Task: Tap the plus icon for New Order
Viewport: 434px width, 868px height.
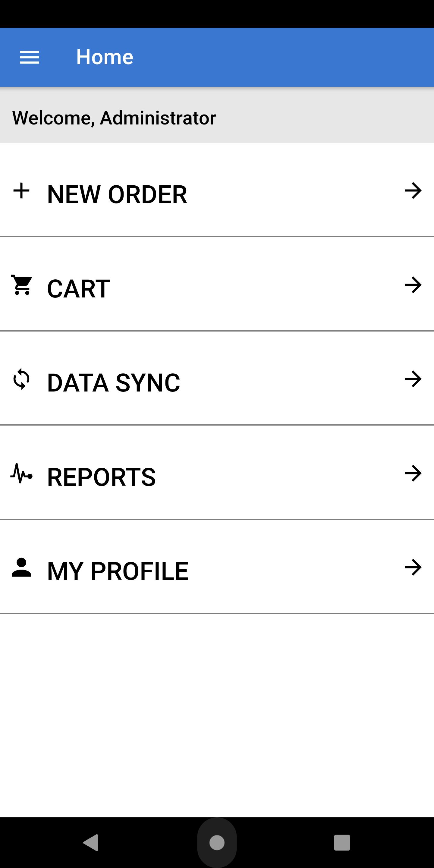Action: [22, 191]
